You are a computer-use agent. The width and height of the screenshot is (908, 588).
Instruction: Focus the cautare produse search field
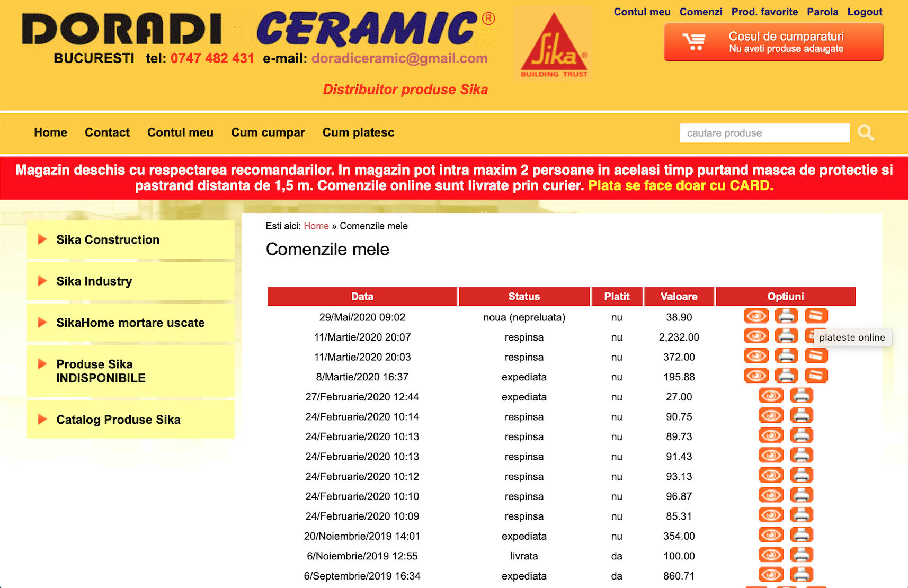pos(764,133)
